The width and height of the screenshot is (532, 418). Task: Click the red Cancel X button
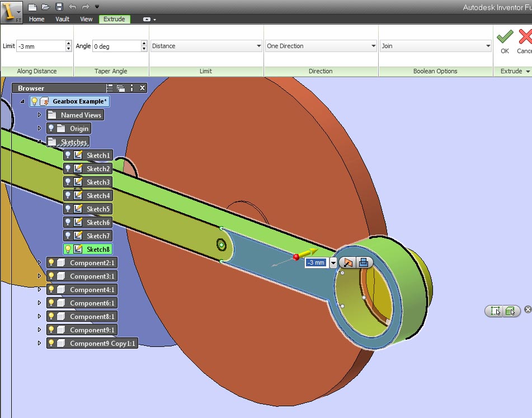(525, 36)
